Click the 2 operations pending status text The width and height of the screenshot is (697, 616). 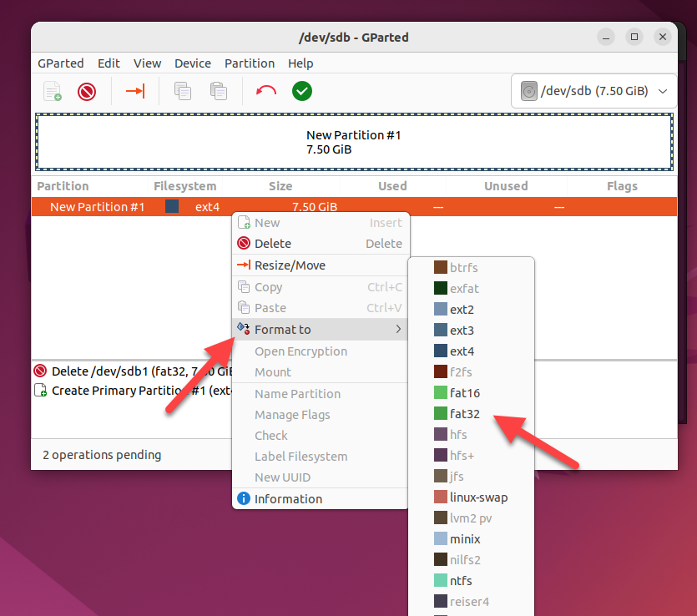[x=102, y=455]
